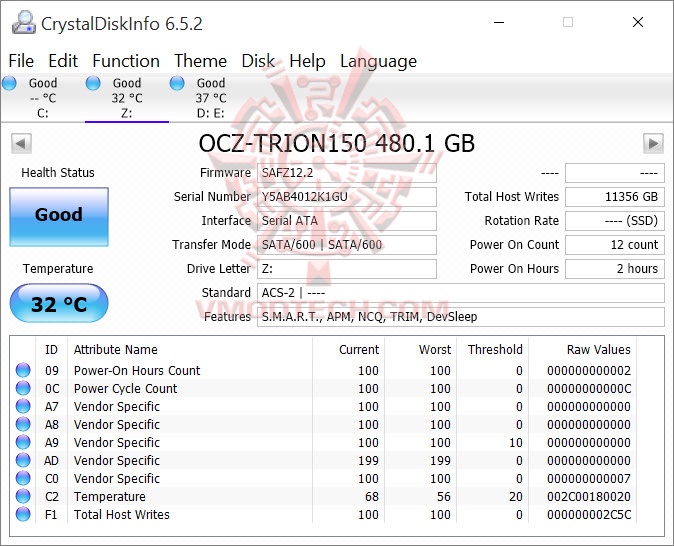674x546 pixels.
Task: Open the Disk menu
Action: tap(258, 61)
